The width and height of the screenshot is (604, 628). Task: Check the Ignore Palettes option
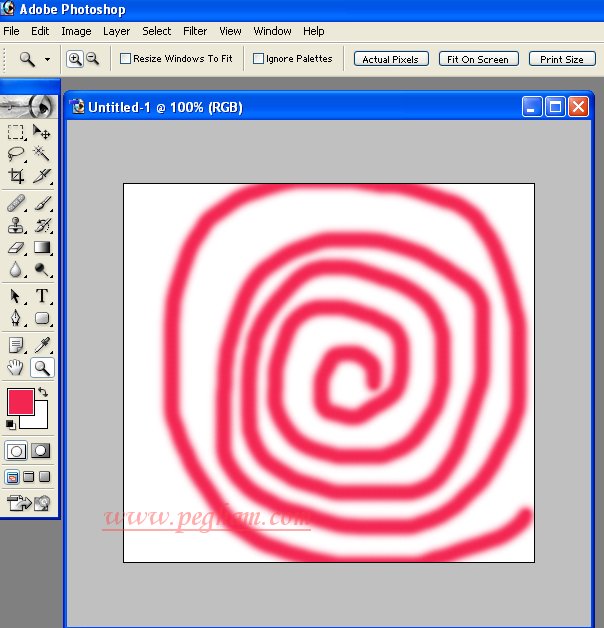click(x=259, y=59)
